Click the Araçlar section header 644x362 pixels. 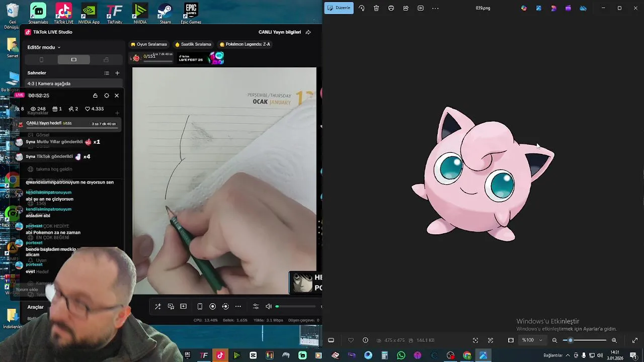[x=36, y=307]
